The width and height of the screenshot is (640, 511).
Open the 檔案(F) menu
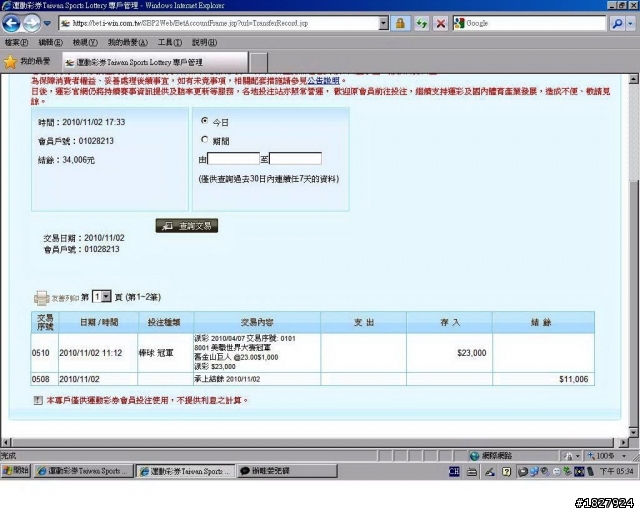16,42
